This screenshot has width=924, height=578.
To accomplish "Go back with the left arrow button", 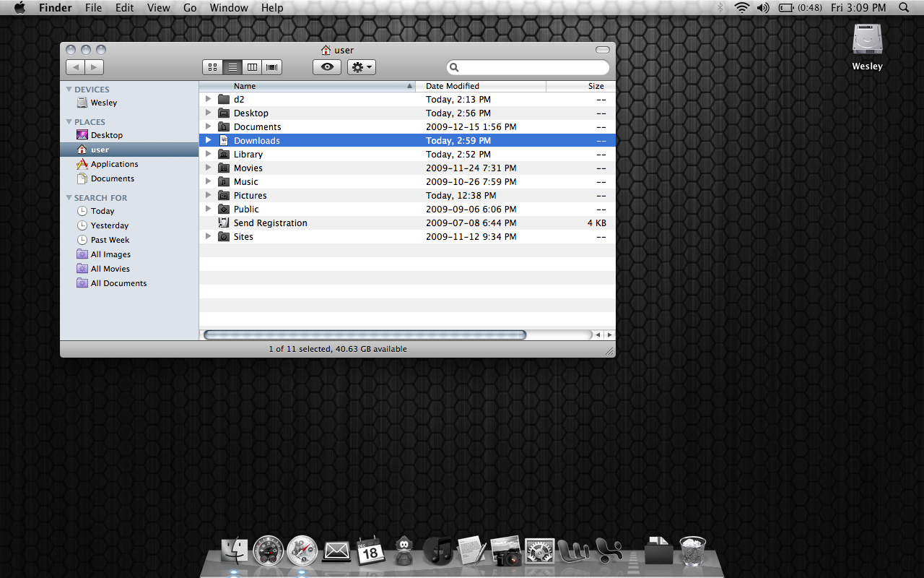I will point(75,67).
